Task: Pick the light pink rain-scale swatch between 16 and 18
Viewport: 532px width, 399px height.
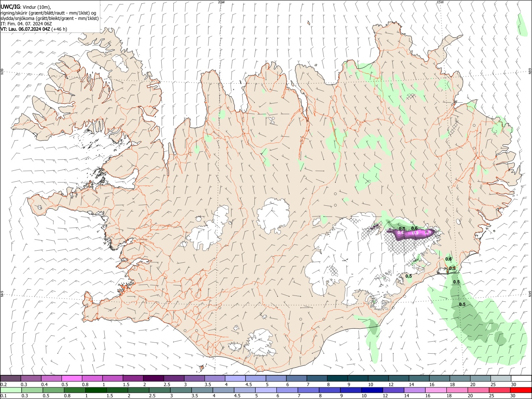Action: click(x=435, y=390)
